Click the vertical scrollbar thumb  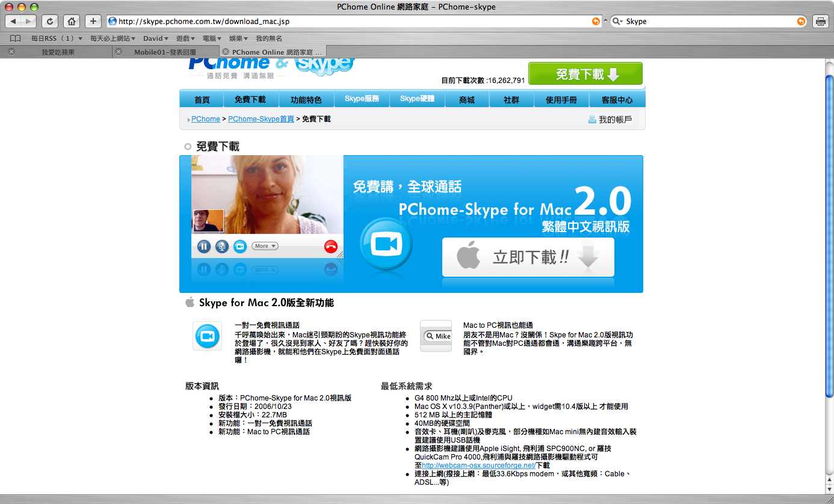point(829,236)
